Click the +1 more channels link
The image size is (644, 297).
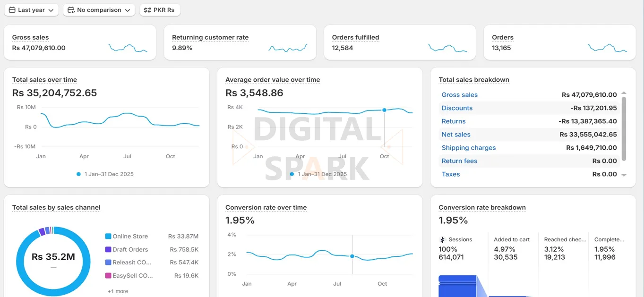(117, 291)
